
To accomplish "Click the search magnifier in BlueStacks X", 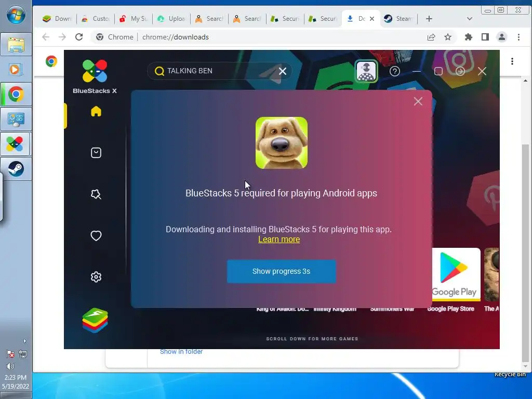I will click(x=159, y=71).
